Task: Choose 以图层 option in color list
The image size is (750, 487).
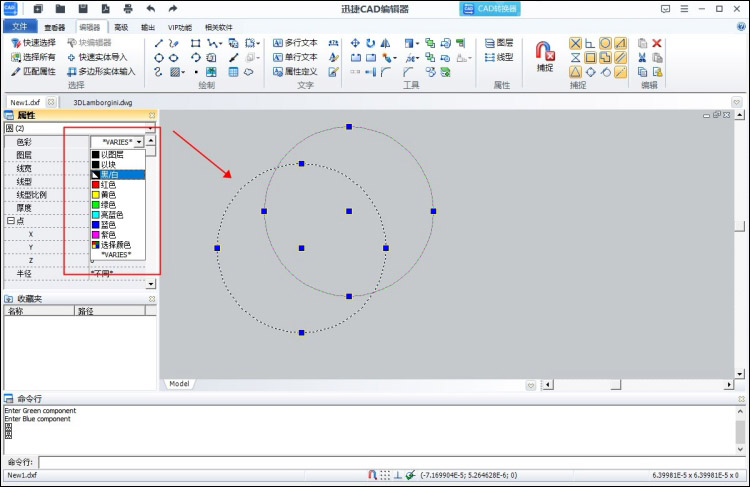Action: pyautogui.click(x=118, y=155)
